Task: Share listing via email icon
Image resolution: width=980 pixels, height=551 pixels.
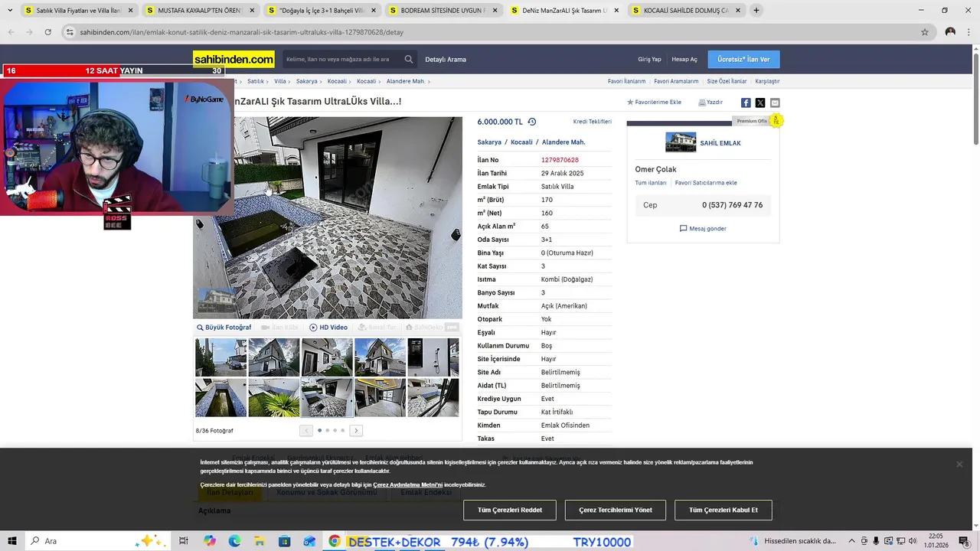Action: click(x=775, y=103)
